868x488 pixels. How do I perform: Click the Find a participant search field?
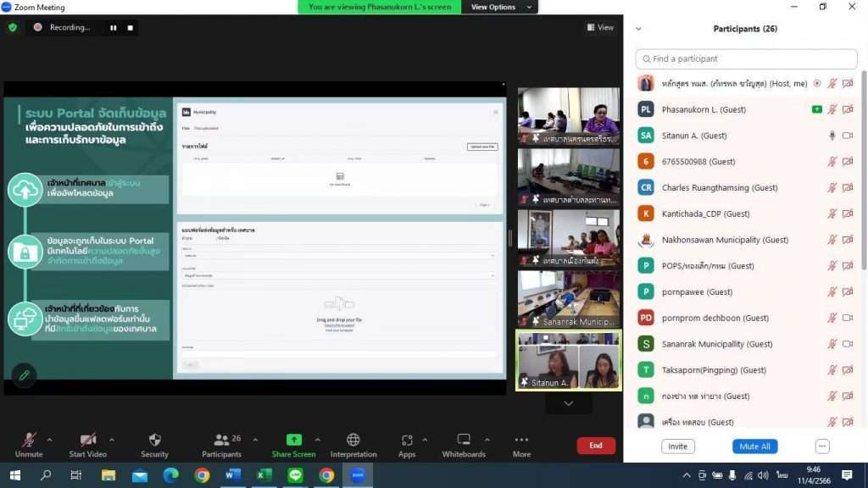746,59
